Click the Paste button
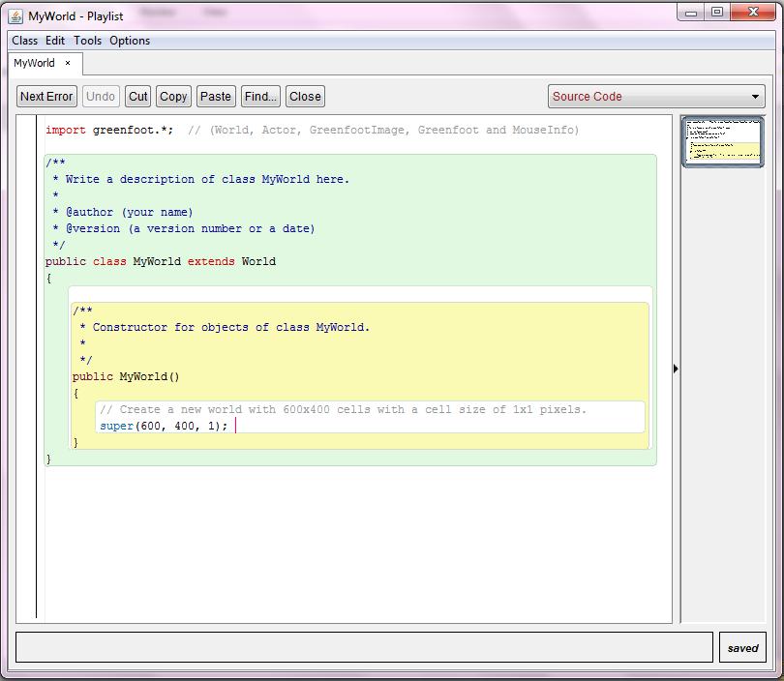Screen dimensions: 784x681 216,97
